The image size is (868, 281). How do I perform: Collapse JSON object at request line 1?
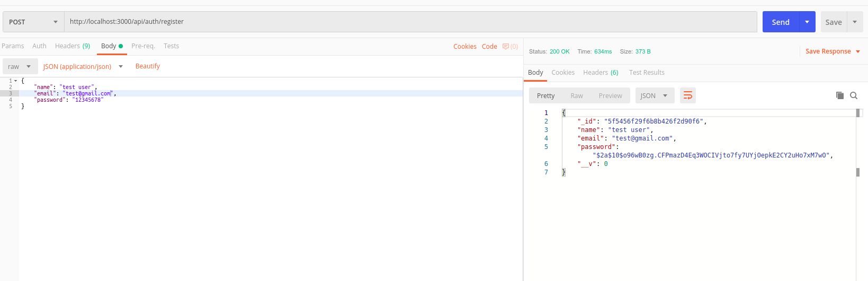(x=15, y=81)
